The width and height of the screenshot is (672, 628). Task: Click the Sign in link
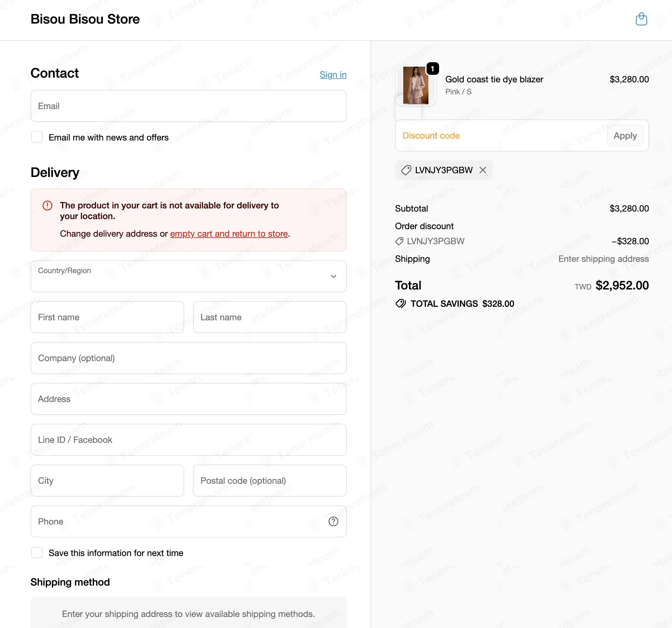(333, 75)
